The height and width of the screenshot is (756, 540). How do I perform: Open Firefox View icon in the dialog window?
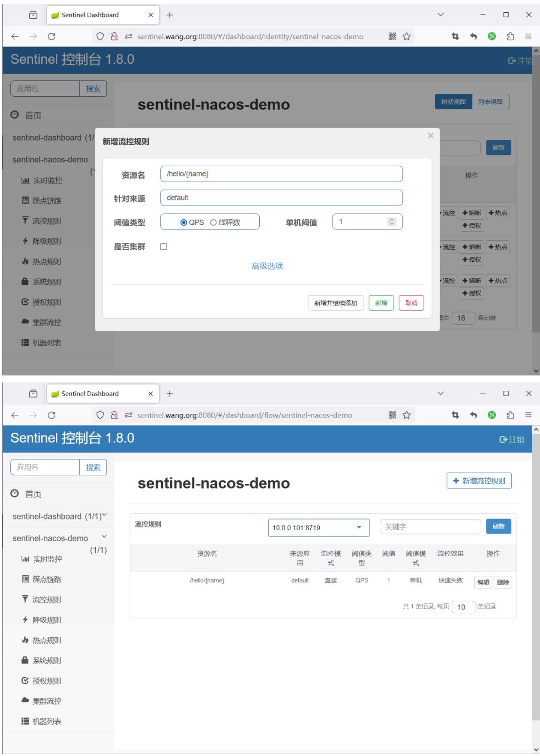33,15
